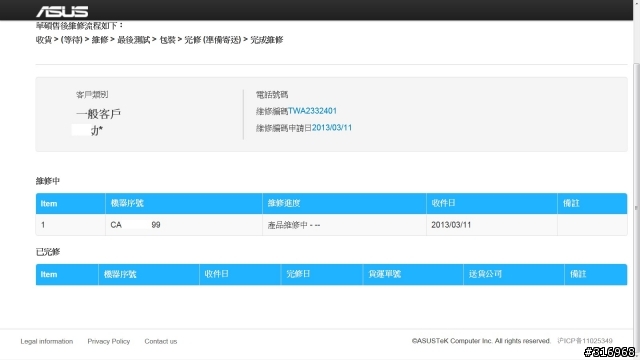This screenshot has height=360, width=640.
Task: Click the 客戶類別 label
Action: tap(92, 95)
